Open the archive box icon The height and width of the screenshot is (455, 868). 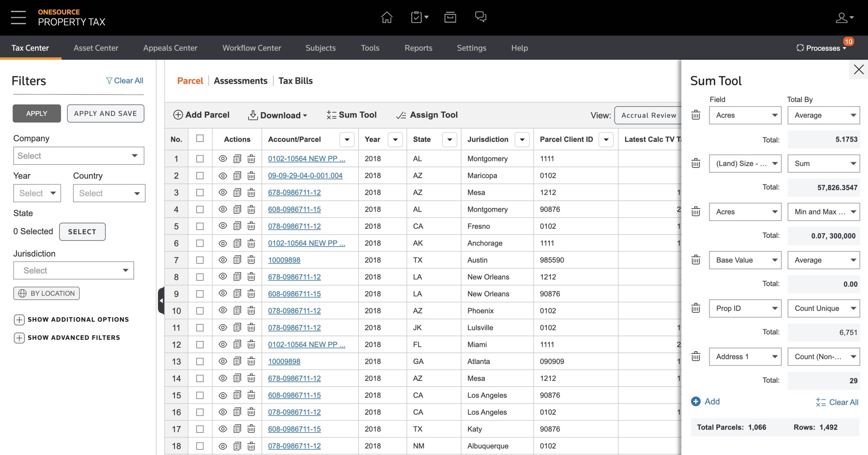point(450,17)
